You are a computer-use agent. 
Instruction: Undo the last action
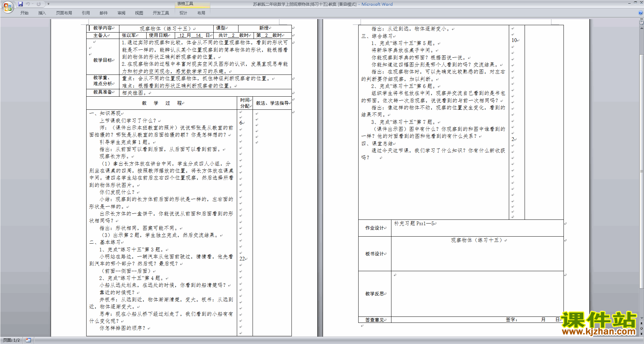tap(28, 4)
